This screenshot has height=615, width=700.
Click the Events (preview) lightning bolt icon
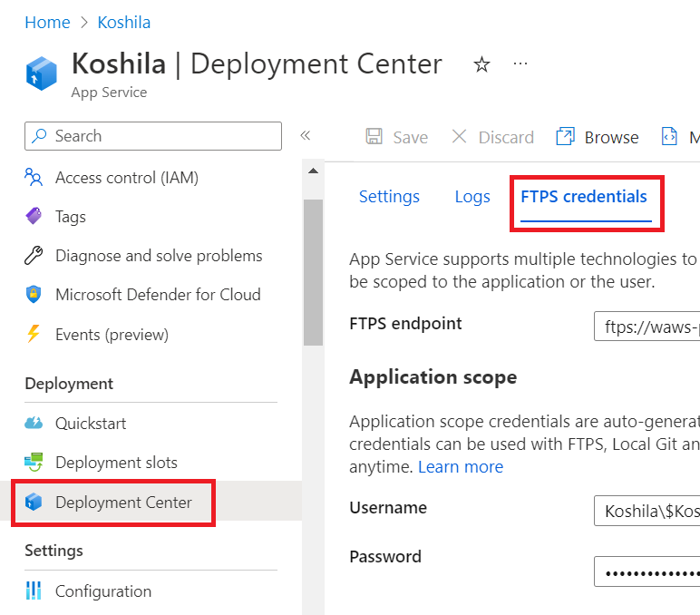[34, 334]
